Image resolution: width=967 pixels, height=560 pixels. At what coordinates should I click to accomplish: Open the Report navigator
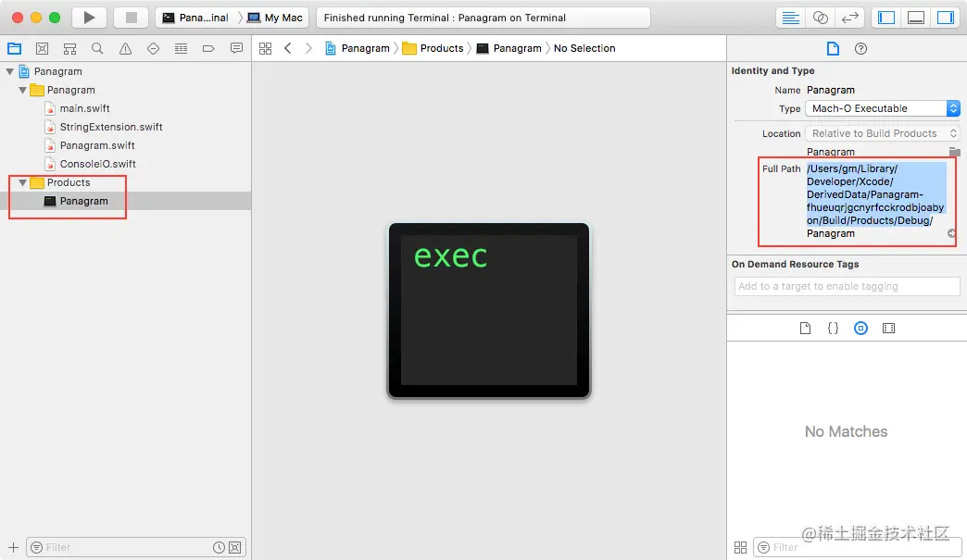(x=236, y=49)
